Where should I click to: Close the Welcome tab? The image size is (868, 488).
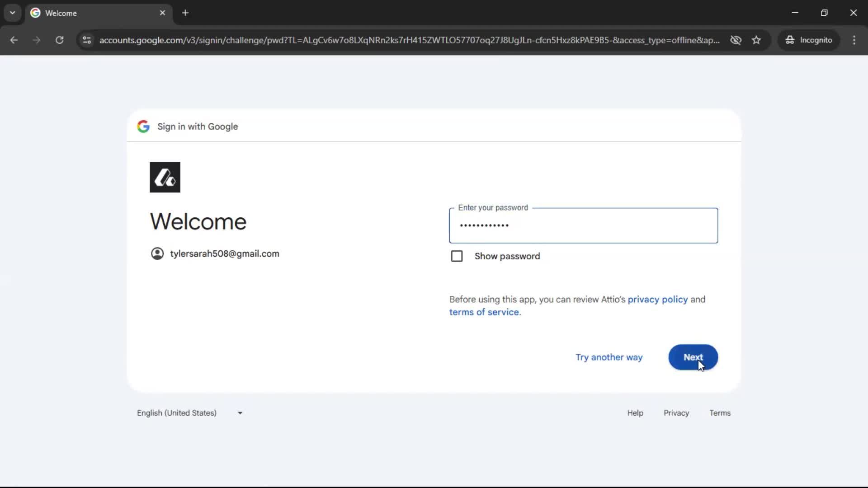click(x=163, y=13)
